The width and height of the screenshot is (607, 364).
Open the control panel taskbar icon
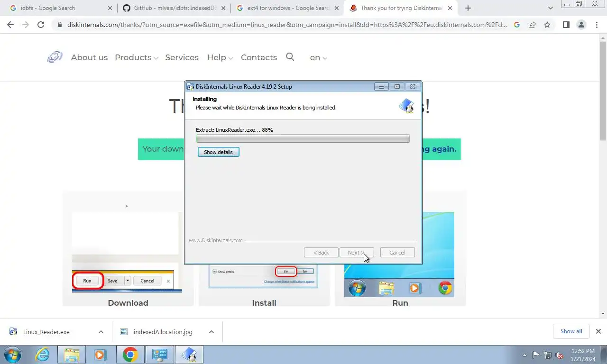(x=160, y=355)
